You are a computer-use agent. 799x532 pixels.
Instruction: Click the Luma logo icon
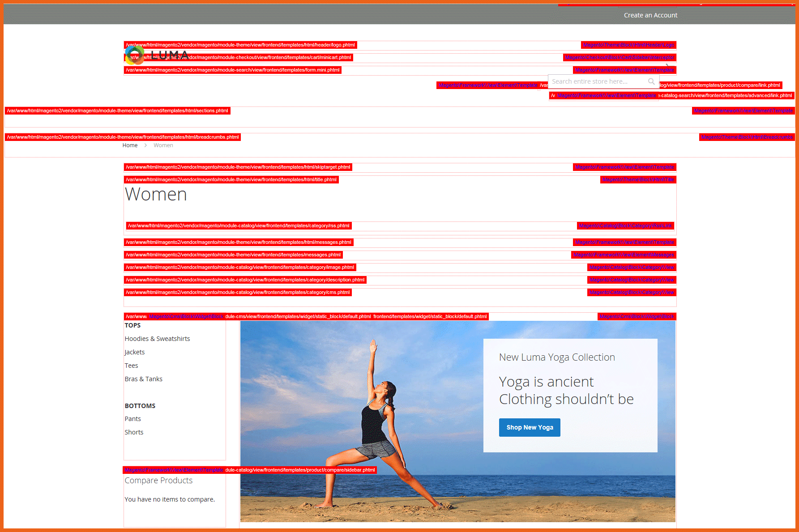pyautogui.click(x=134, y=55)
